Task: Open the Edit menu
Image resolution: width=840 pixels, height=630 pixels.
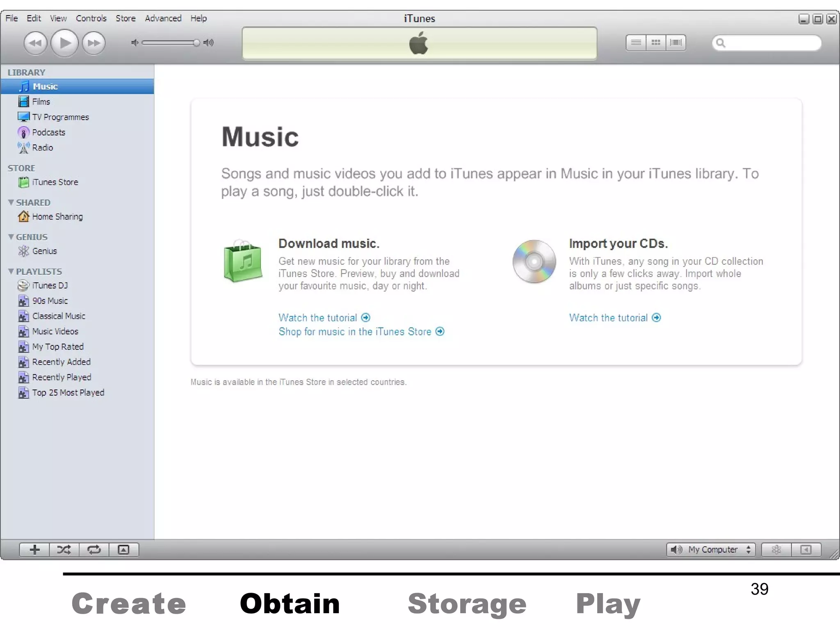Action: (x=34, y=18)
